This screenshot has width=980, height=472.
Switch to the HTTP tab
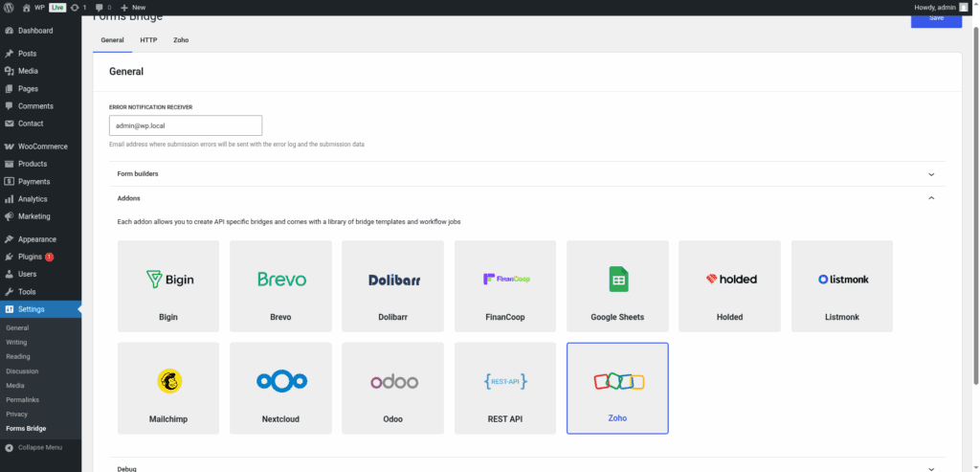click(148, 40)
